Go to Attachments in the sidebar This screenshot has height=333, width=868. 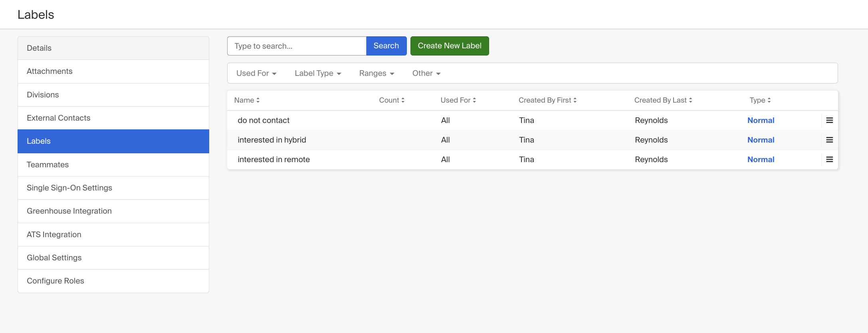point(113,71)
